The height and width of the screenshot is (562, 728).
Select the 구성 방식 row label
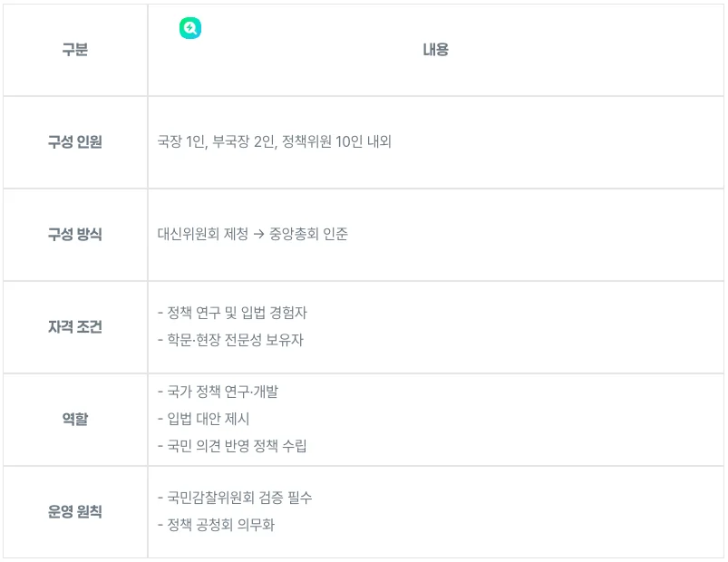click(x=75, y=235)
